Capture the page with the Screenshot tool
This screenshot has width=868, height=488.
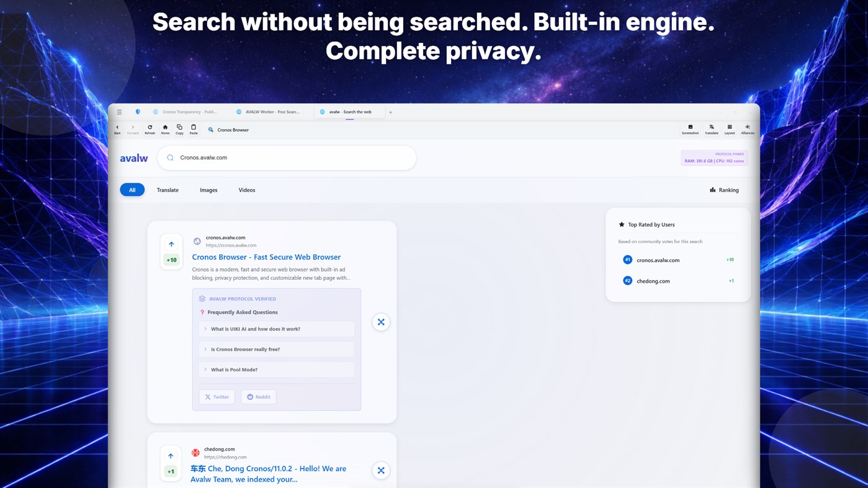(690, 128)
